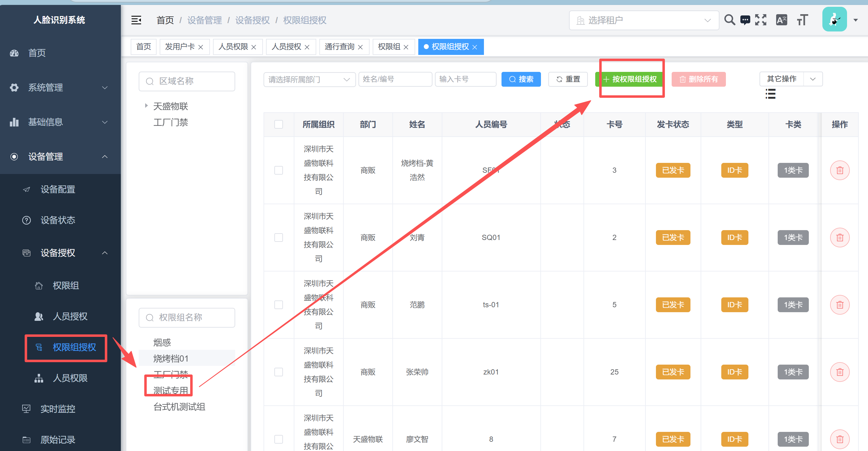The width and height of the screenshot is (868, 451).
Task: Open the header search magnifier icon
Action: pyautogui.click(x=730, y=20)
